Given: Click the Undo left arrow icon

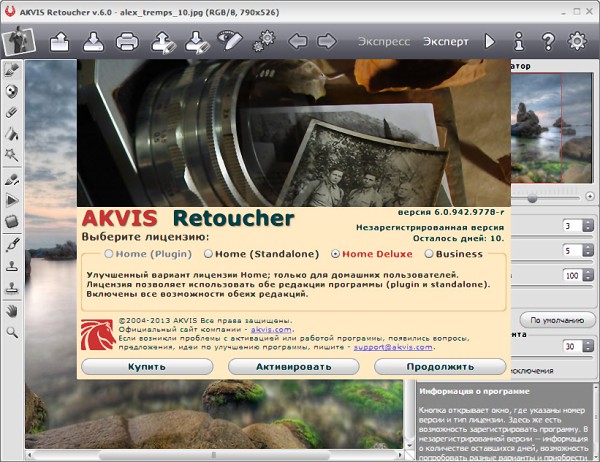Looking at the screenshot, I should (x=296, y=42).
